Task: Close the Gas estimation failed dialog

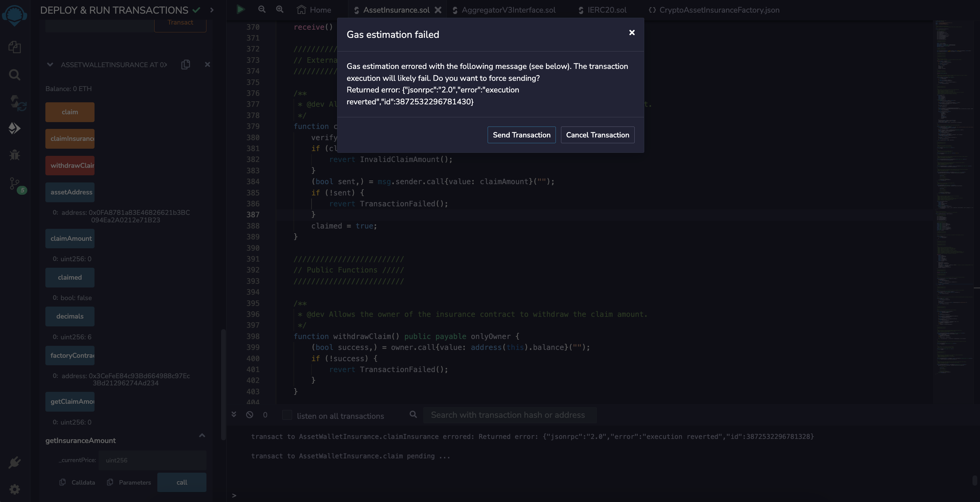Action: (632, 33)
